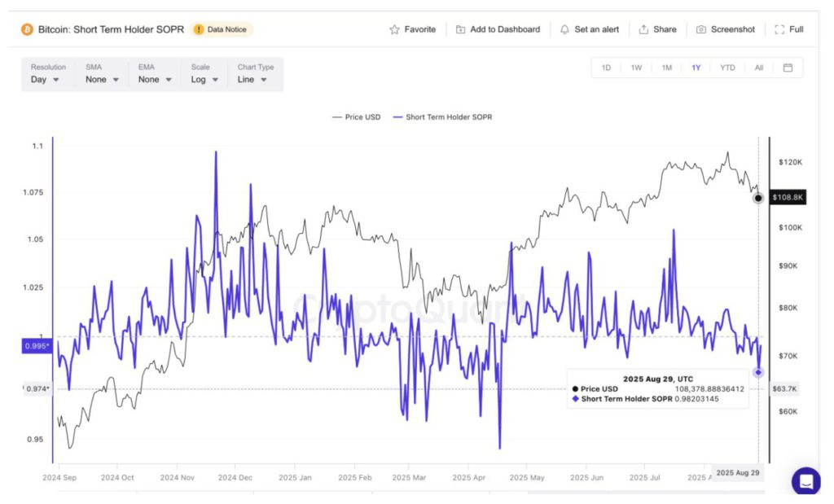Open the Full screen view
Image resolution: width=834 pixels, height=504 pixels.
coord(779,29)
